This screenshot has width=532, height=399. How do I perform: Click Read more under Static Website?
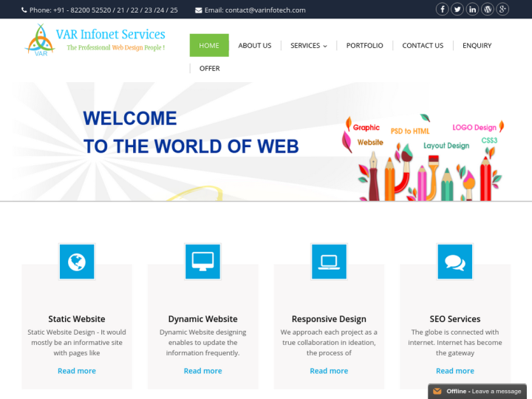(77, 371)
